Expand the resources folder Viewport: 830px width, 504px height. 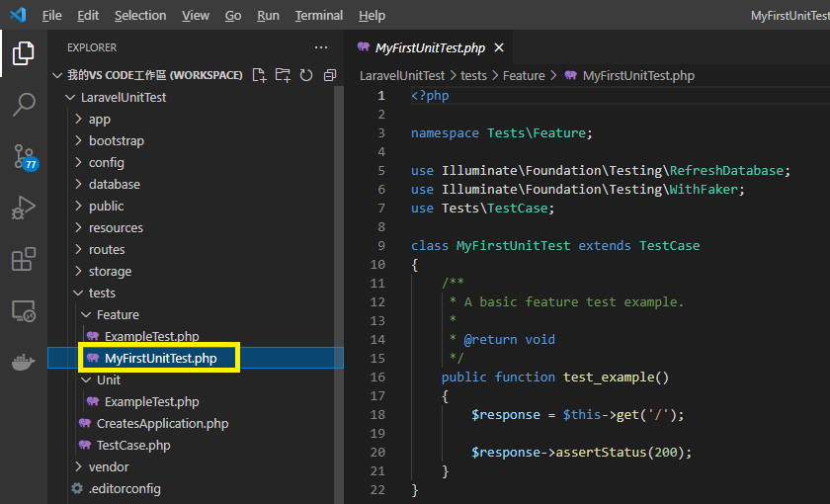pyautogui.click(x=78, y=227)
